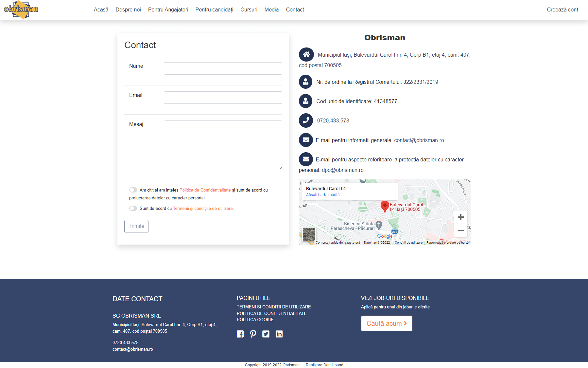Click the Trimite button
The height and width of the screenshot is (368, 588).
tap(136, 226)
